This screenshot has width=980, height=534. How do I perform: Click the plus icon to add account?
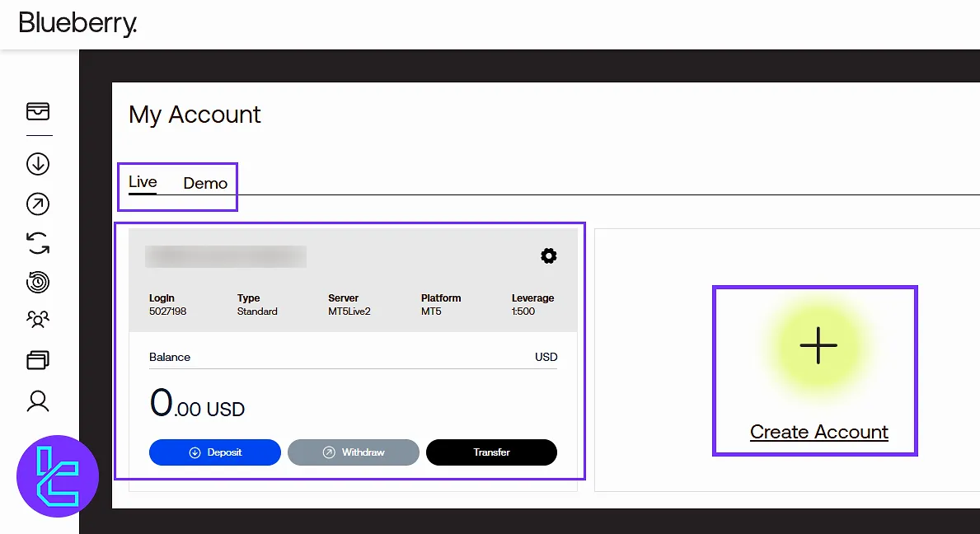[818, 345]
